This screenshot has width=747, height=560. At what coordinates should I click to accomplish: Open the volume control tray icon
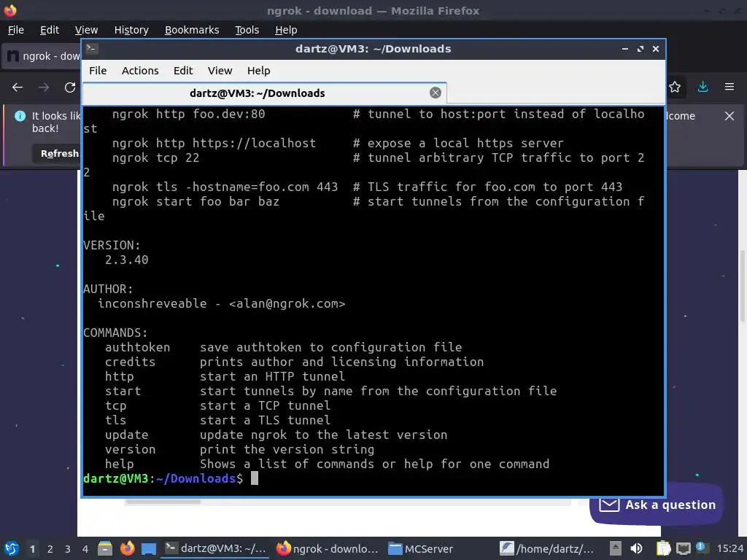pyautogui.click(x=636, y=548)
